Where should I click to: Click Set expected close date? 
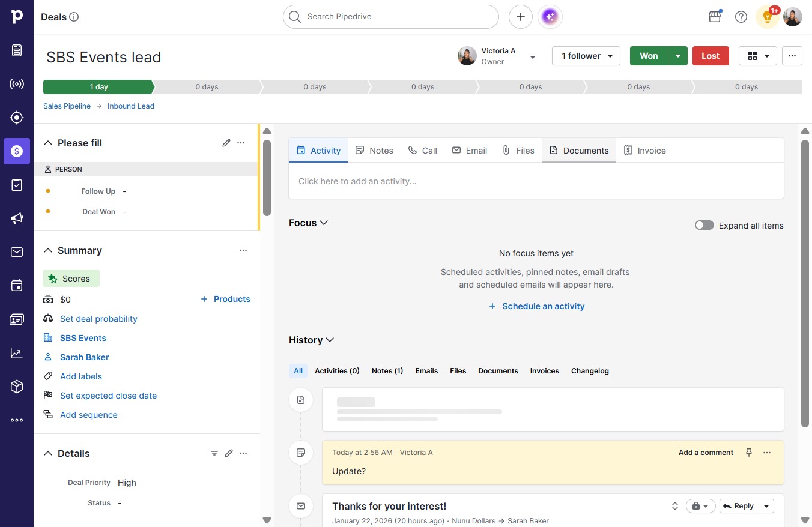108,396
